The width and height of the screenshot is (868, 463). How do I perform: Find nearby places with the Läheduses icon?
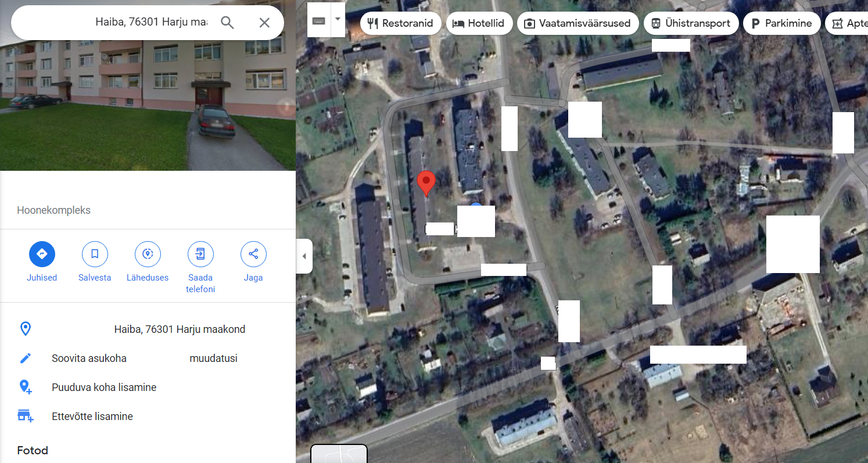coord(148,254)
